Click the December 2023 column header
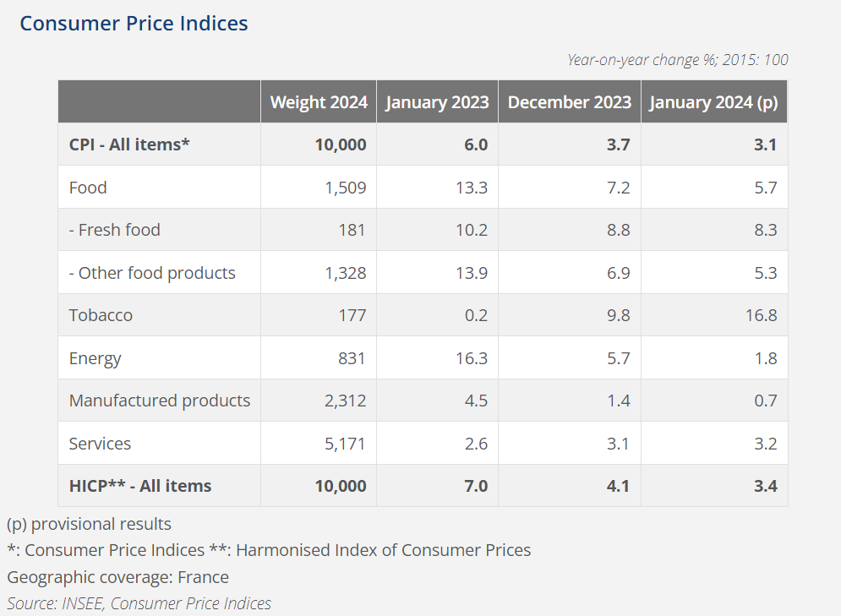 569,102
